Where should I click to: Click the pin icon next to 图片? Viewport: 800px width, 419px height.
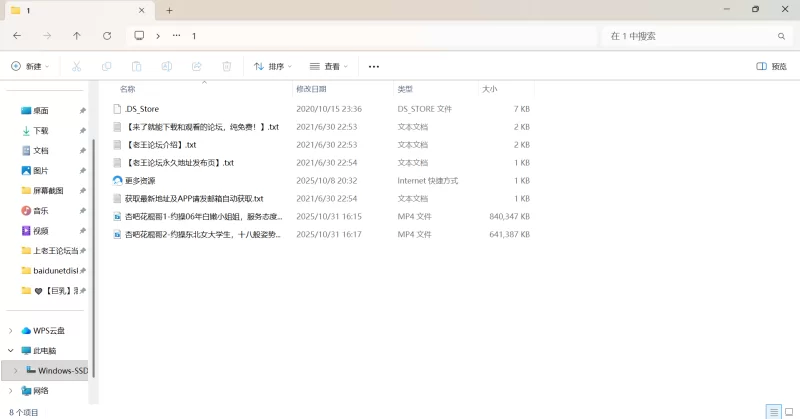[83, 171]
